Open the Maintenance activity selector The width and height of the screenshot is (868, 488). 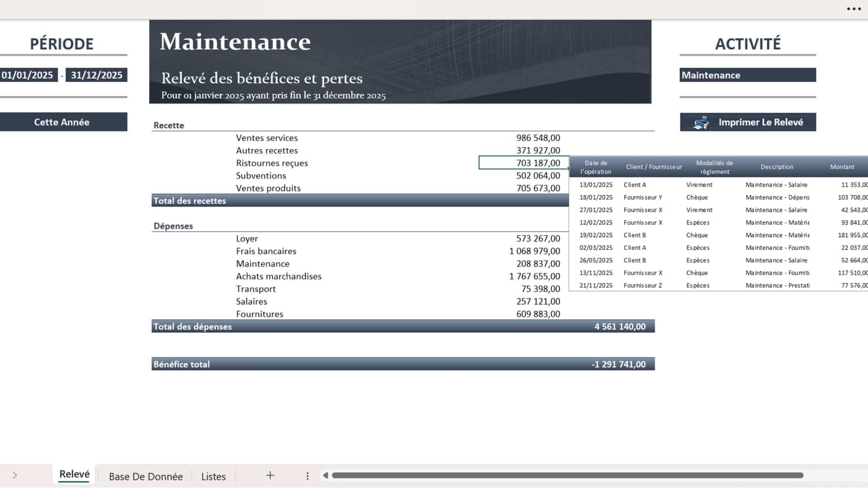pyautogui.click(x=747, y=75)
